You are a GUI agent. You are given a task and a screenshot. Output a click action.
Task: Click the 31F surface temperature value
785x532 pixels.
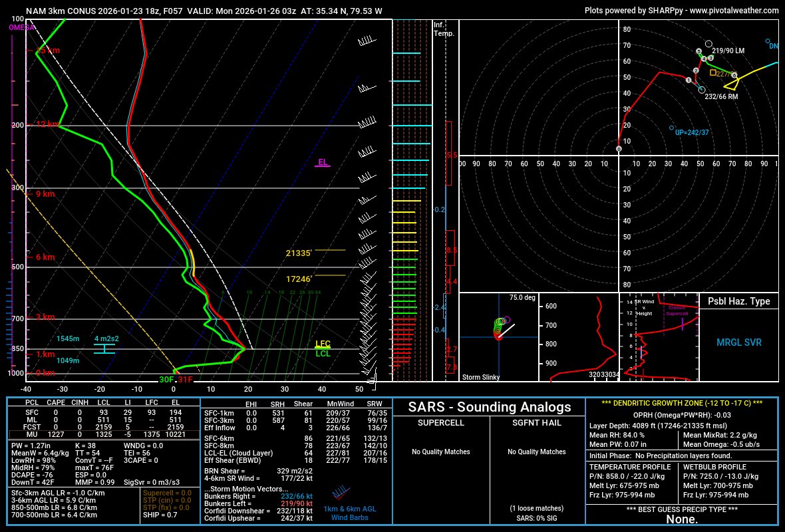pos(185,380)
